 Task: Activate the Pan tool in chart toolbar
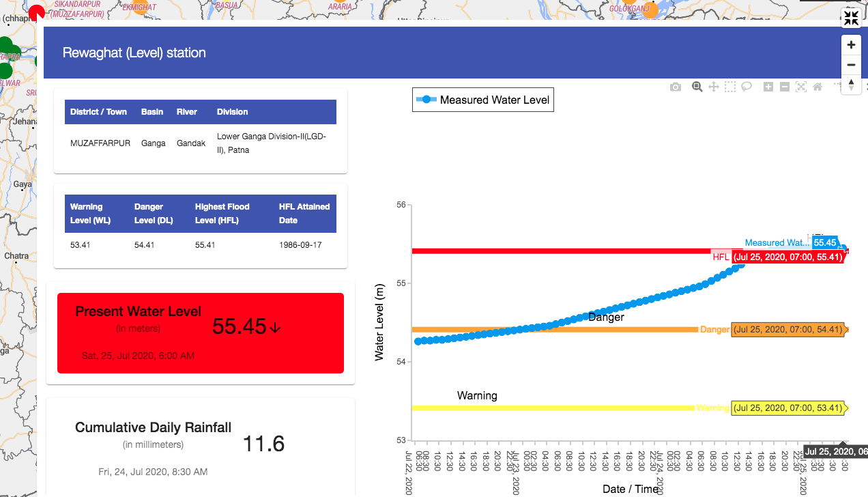714,87
